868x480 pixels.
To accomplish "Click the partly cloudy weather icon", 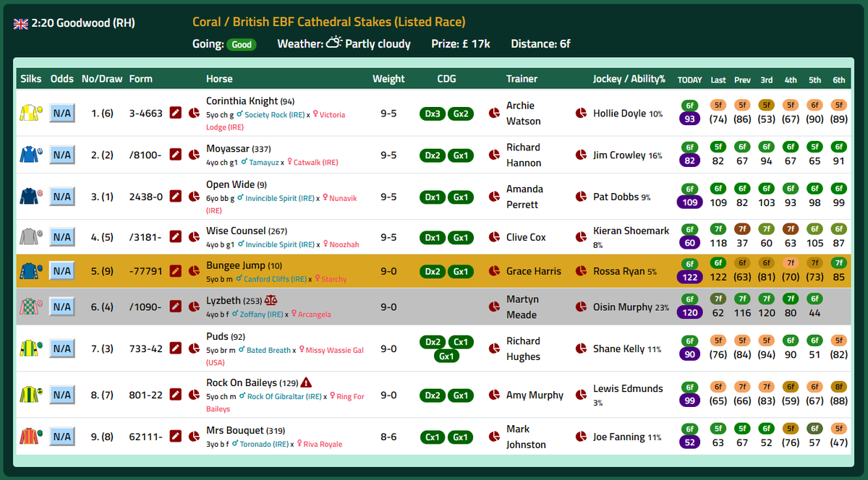I will (x=334, y=43).
